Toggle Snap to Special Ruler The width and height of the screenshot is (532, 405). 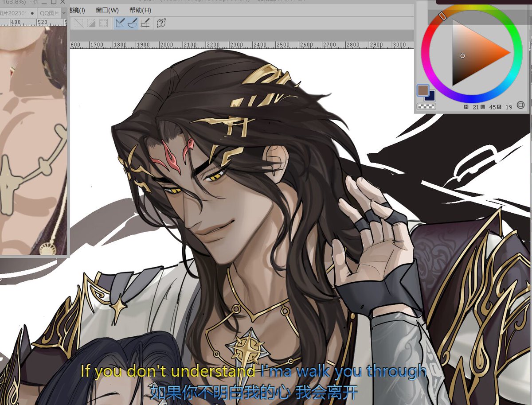(x=132, y=23)
